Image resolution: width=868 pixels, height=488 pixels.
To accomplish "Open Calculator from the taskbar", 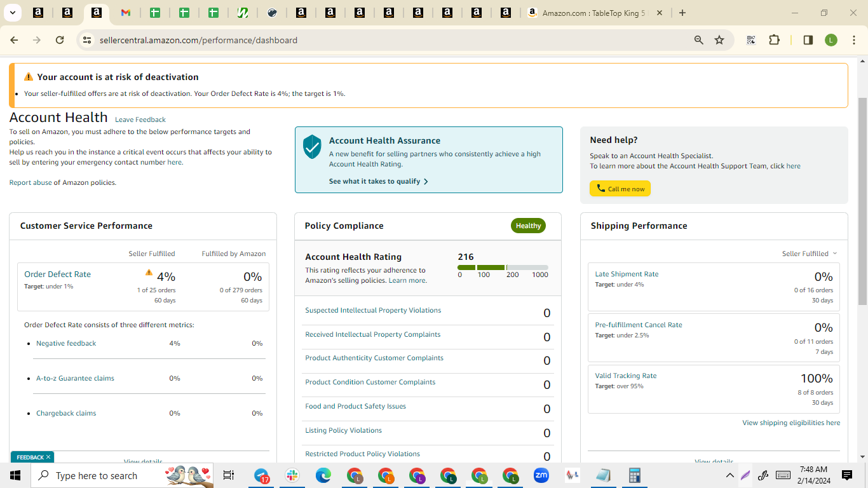I will point(634,475).
